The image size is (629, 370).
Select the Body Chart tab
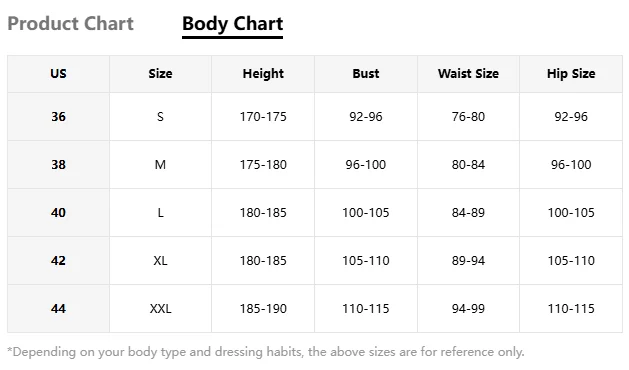pos(233,24)
